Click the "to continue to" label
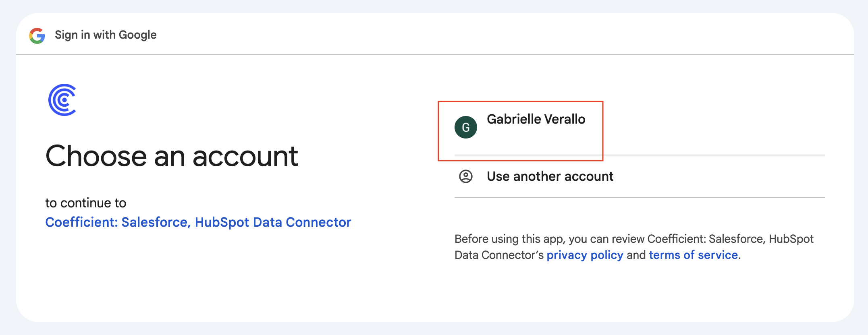Viewport: 868px width, 335px height. (x=86, y=203)
